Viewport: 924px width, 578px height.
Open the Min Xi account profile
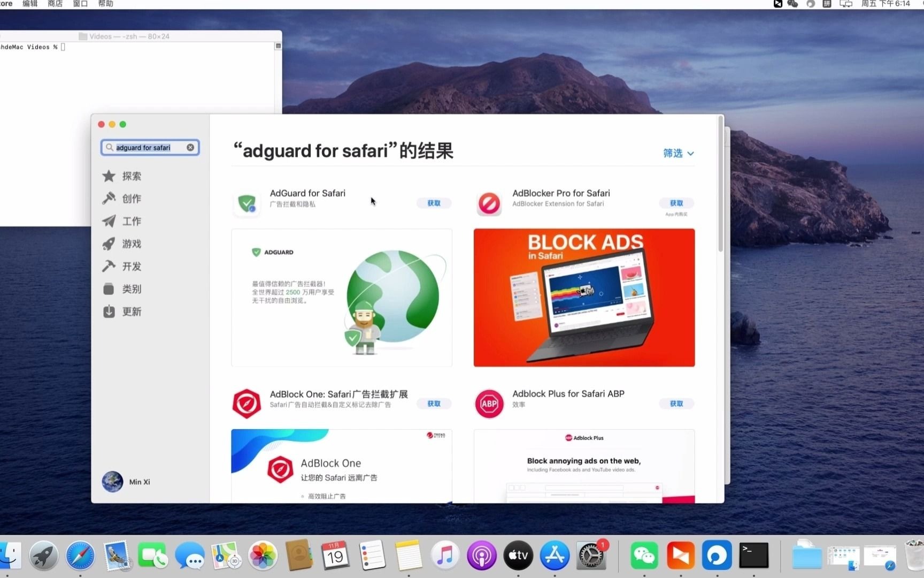coord(126,482)
